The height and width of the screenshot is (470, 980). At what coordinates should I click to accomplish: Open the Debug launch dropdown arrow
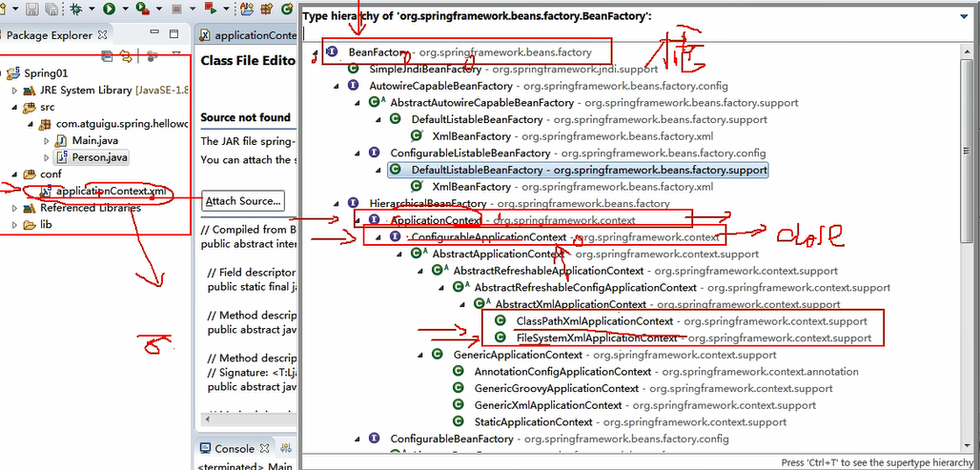coord(92,9)
